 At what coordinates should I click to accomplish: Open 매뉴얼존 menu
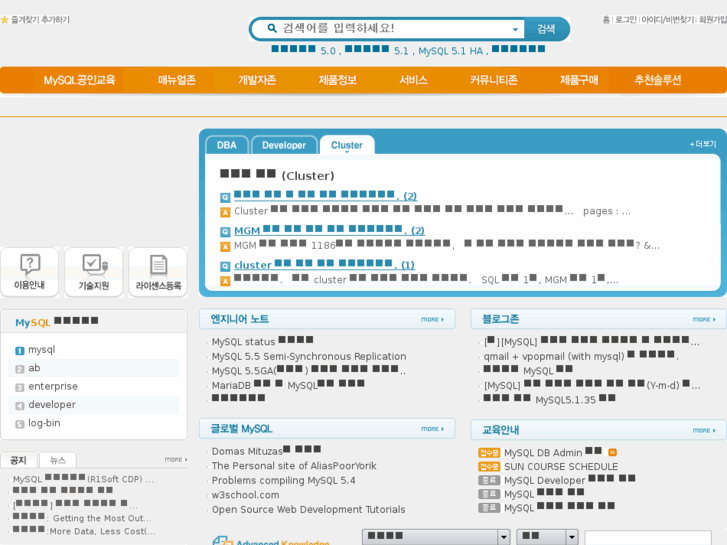(176, 80)
